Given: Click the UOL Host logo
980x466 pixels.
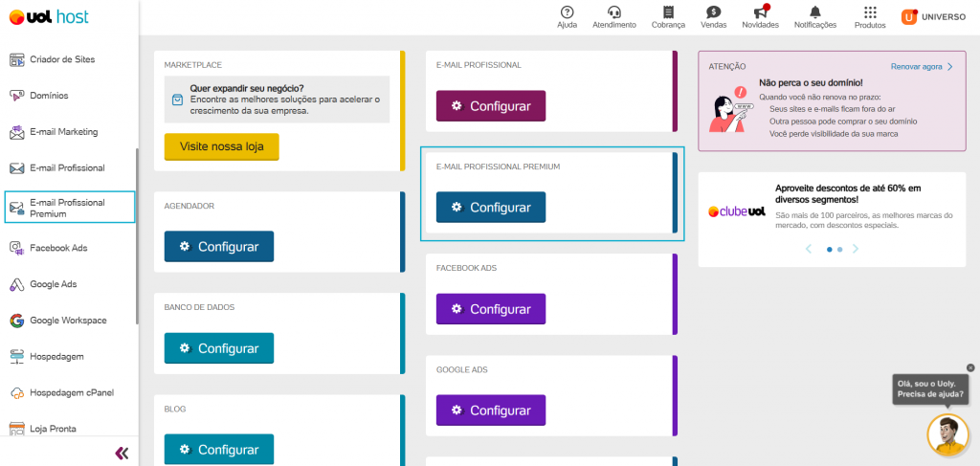Looking at the screenshot, I should [x=49, y=17].
